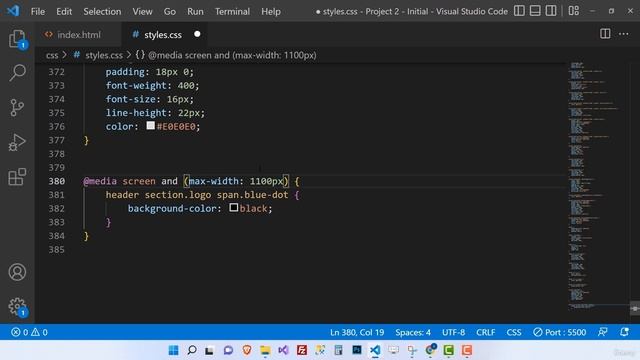The image size is (640, 360).
Task: Open Photoshop on taskbar
Action: coord(357,350)
